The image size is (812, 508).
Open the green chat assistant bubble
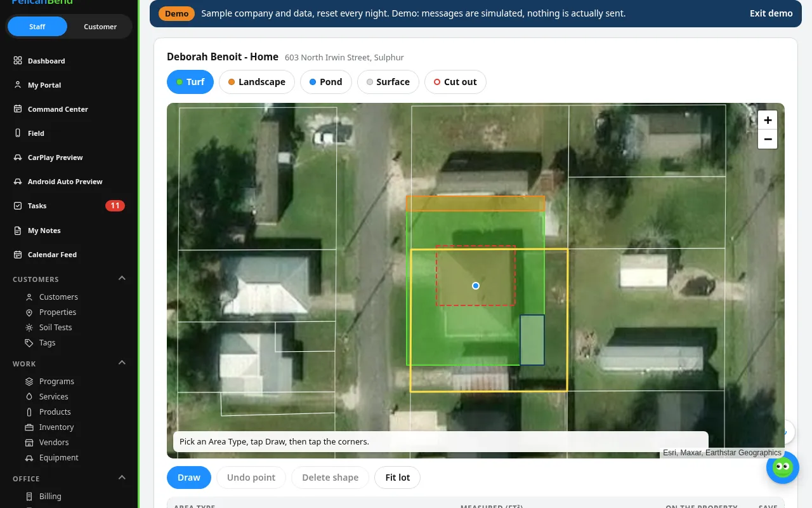(x=783, y=468)
